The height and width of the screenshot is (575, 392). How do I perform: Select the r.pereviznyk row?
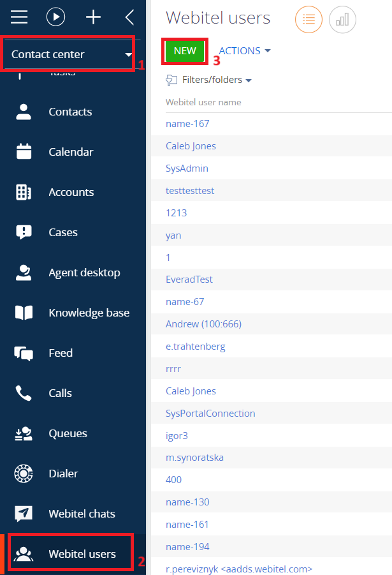pos(272,567)
